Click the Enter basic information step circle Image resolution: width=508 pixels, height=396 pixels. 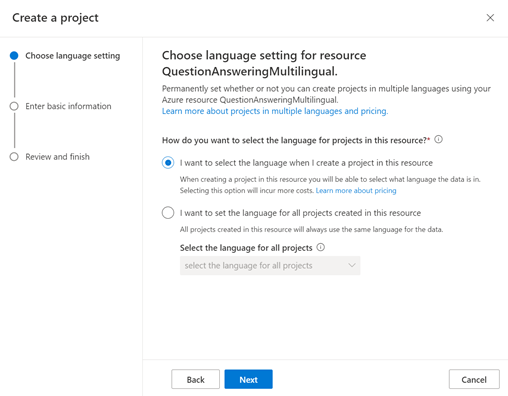pyautogui.click(x=14, y=106)
